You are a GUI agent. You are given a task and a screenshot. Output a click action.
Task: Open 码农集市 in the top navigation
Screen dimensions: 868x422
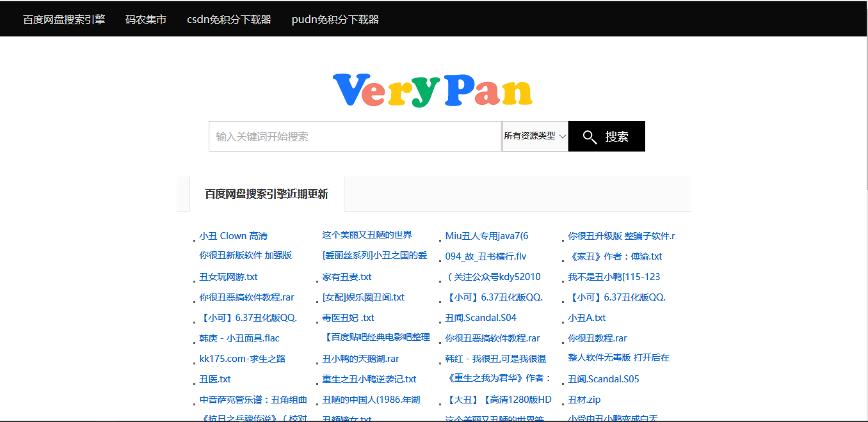pyautogui.click(x=146, y=19)
